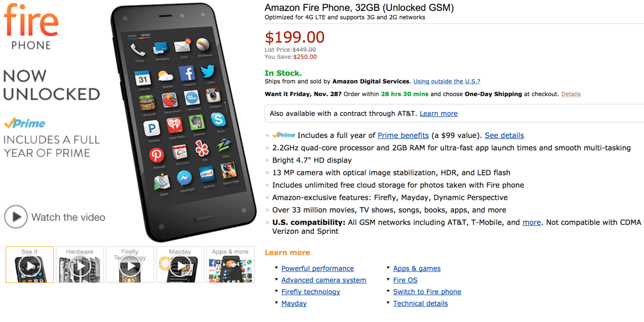Click the Pinterest icon on the phone screen
The image size is (644, 322).
coord(157,155)
